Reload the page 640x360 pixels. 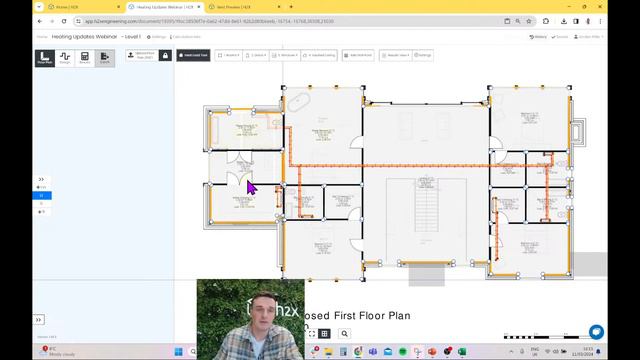coord(64,21)
